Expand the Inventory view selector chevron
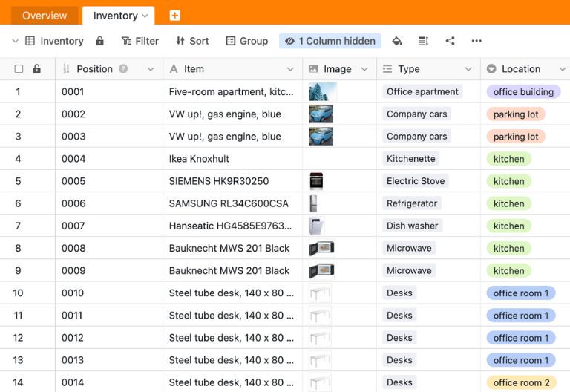The image size is (570, 392). point(16,41)
